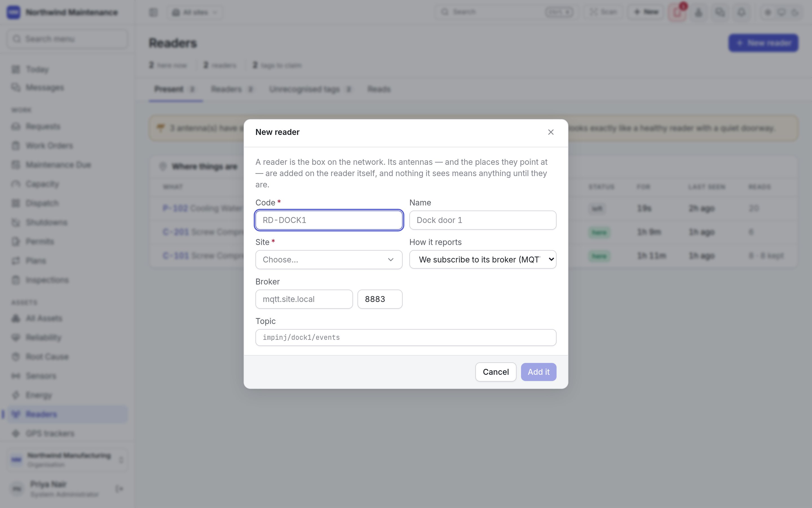Click the Scan button in top bar
Screen dimensions: 812x508
[604, 12]
